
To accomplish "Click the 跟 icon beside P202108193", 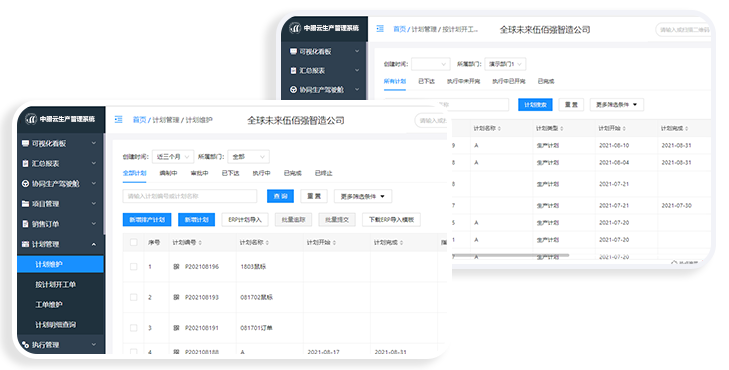I will coord(176,297).
